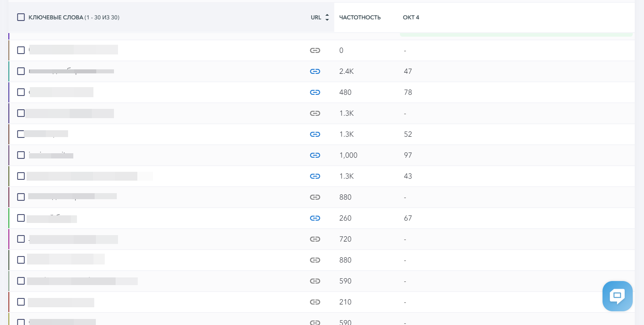
Task: Click the blue URL link icon for the 2.4K row
Action: (x=315, y=71)
